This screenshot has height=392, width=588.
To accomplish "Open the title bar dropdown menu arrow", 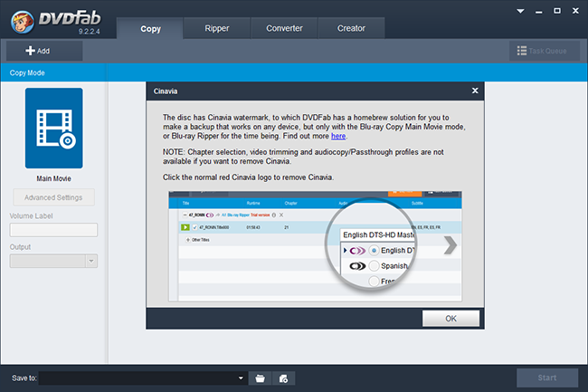I will point(520,11).
